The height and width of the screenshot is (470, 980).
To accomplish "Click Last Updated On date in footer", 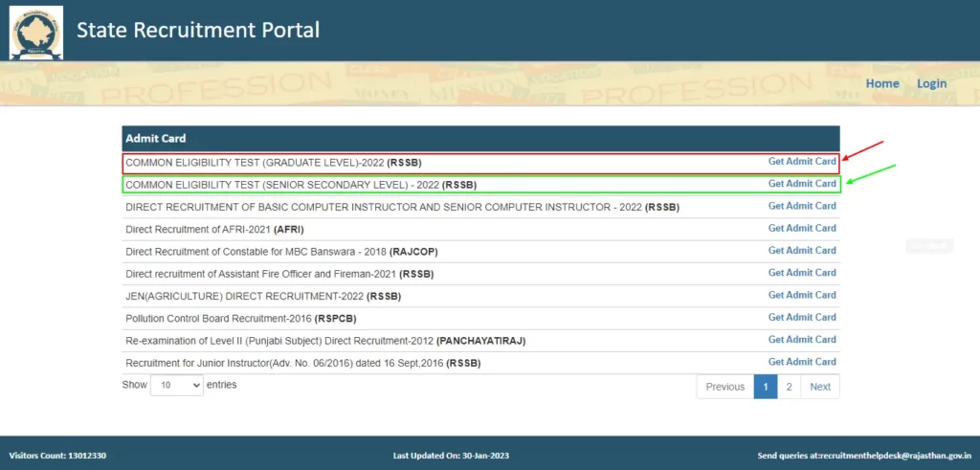I will (452, 456).
